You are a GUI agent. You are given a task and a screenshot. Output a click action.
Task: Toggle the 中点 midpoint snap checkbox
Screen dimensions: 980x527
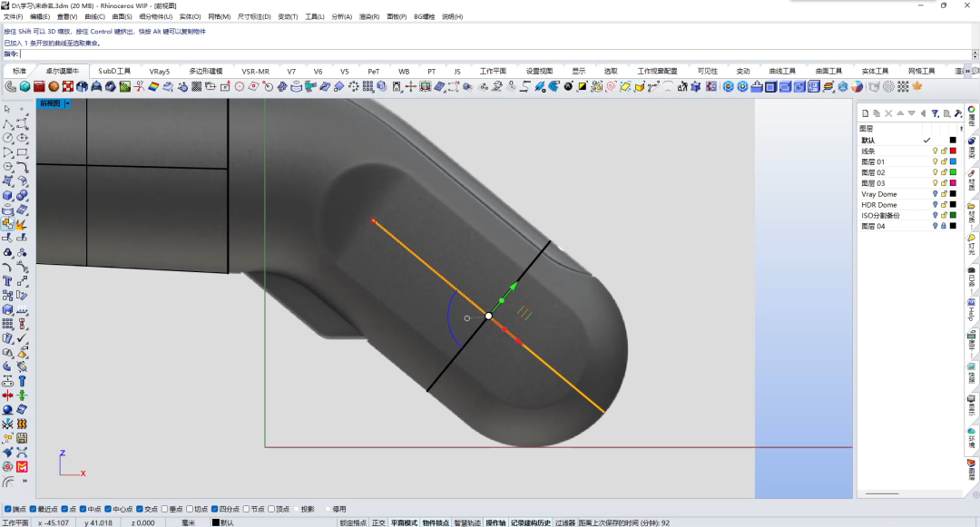83,510
